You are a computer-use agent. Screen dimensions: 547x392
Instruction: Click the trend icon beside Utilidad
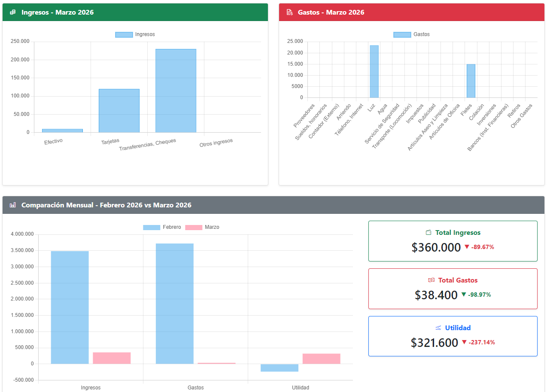tap(438, 328)
